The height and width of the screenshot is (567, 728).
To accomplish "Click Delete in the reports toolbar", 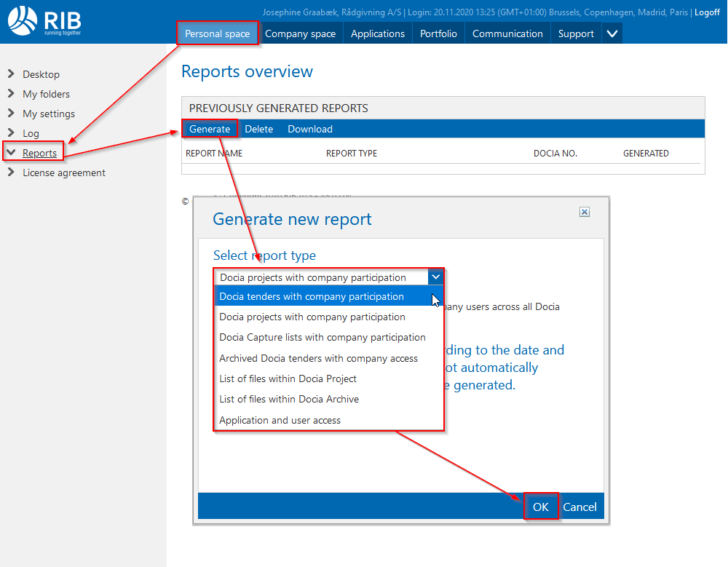I will click(x=259, y=129).
